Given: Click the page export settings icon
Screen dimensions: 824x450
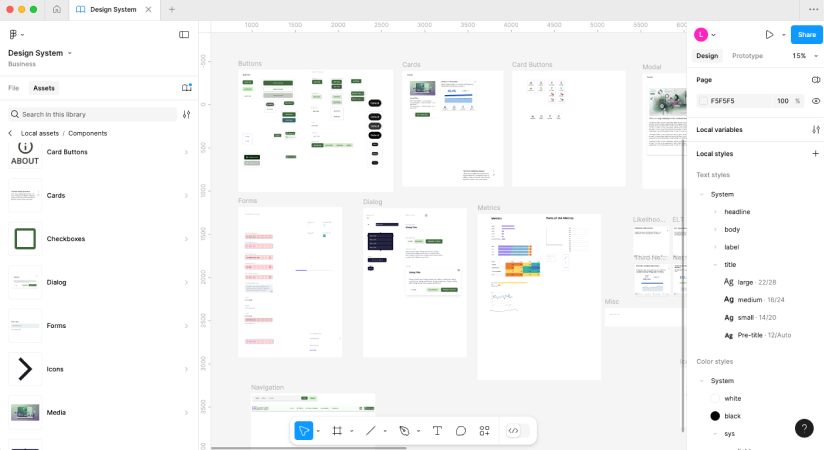Looking at the screenshot, I should click(816, 80).
